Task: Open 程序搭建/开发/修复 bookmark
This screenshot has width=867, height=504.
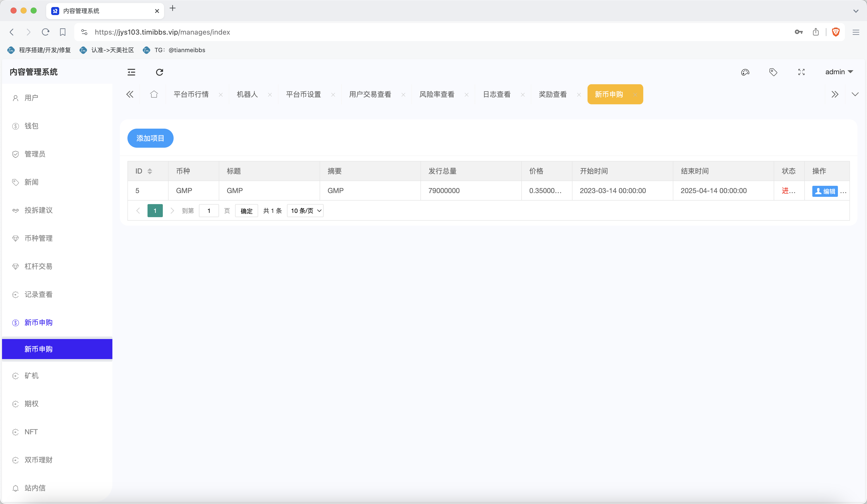Action: (x=39, y=50)
